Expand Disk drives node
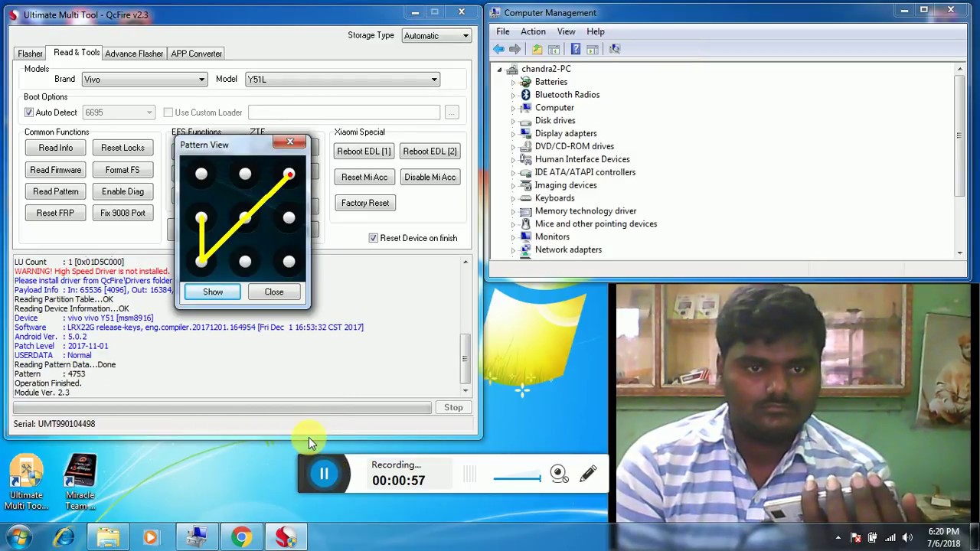The width and height of the screenshot is (980, 551). coord(513,121)
